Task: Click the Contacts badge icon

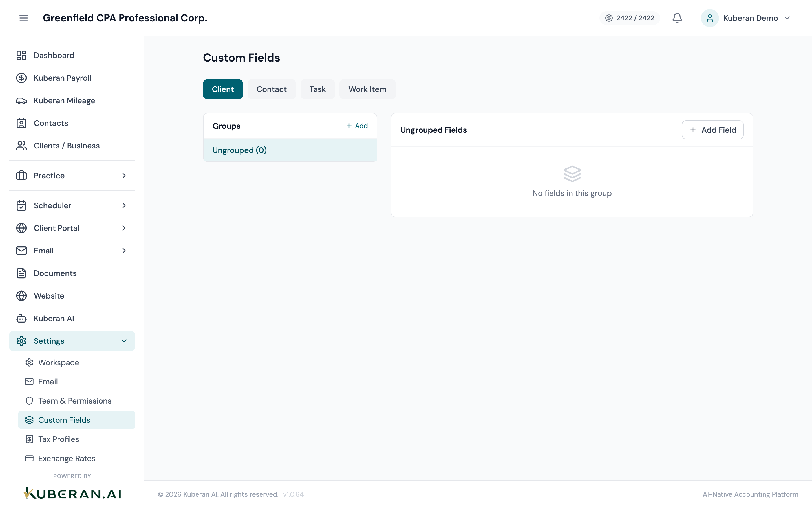Action: 21,123
